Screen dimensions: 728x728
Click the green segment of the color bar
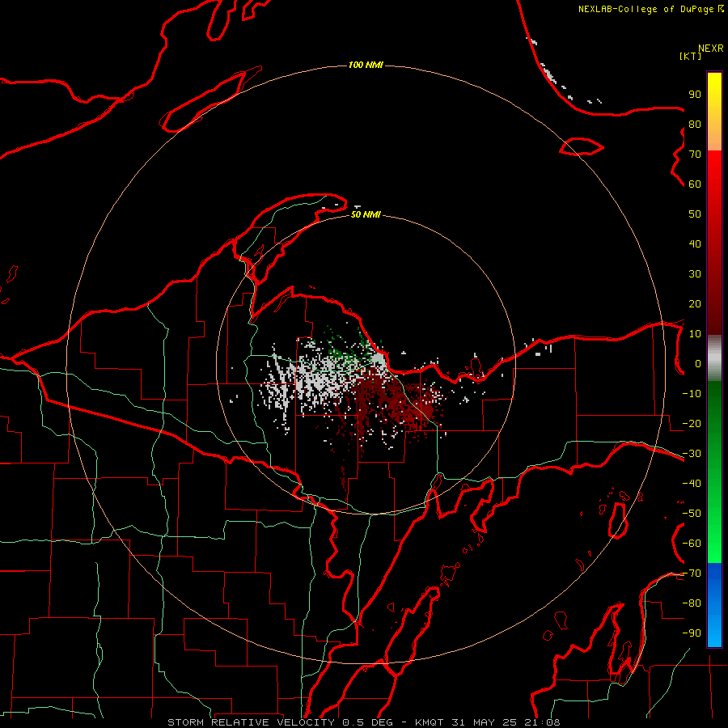714,472
